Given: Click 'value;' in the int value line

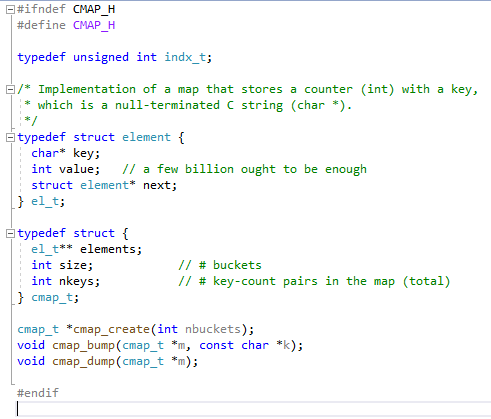Looking at the screenshot, I should (x=79, y=169).
